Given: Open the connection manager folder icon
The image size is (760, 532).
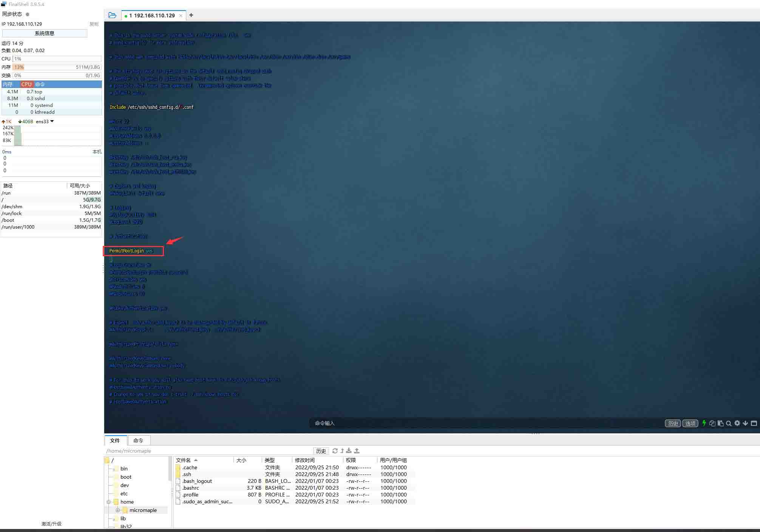Looking at the screenshot, I should [112, 15].
